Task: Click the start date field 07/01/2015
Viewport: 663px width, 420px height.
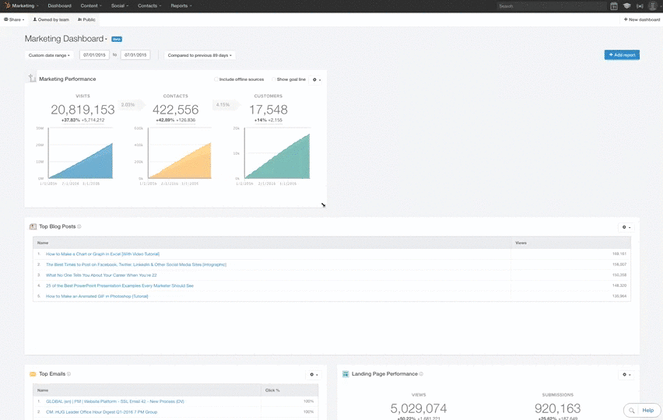Action: pyautogui.click(x=96, y=55)
